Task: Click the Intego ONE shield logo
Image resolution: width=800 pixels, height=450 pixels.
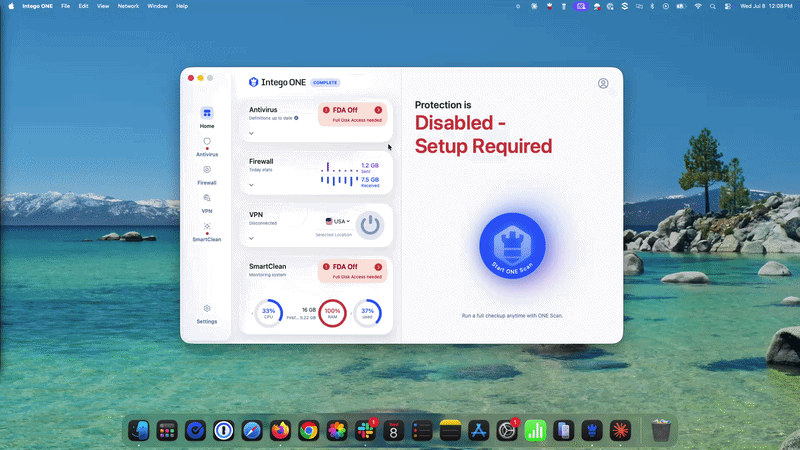Action: (x=253, y=82)
